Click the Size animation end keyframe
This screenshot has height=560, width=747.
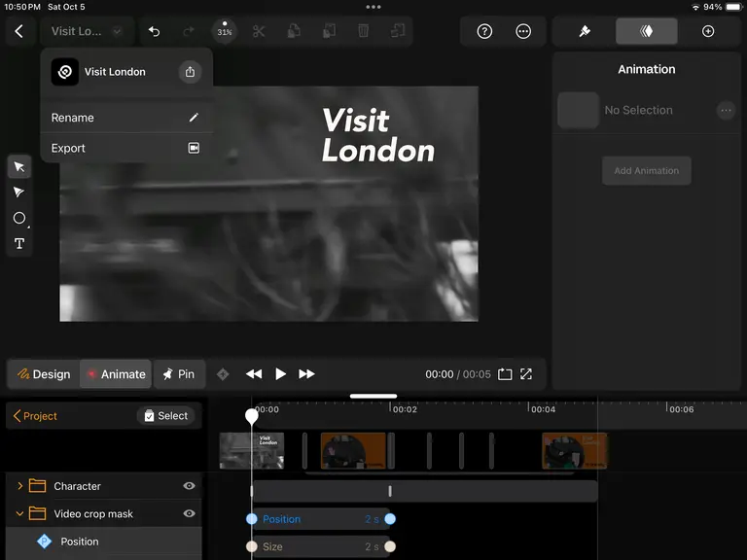click(390, 546)
